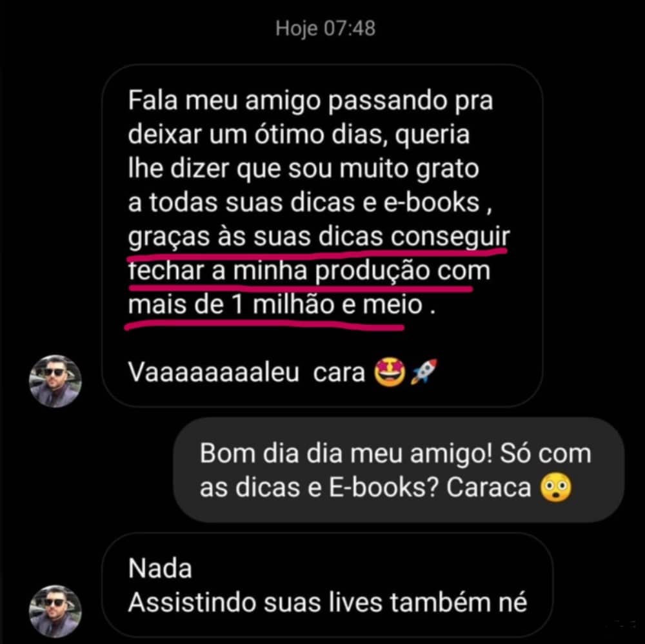The width and height of the screenshot is (645, 644).
Task: Click the "Vaaaaaaaaleu cara" text
Action: [246, 373]
